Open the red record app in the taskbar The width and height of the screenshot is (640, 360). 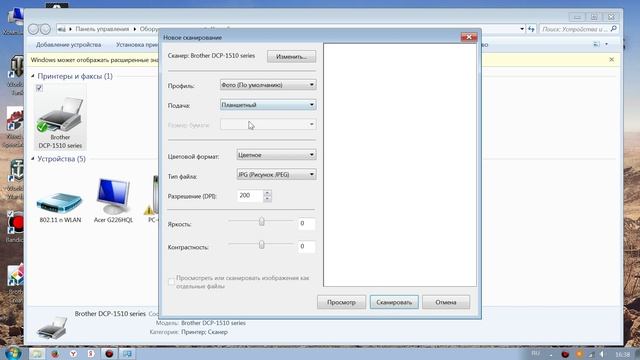[x=109, y=353]
